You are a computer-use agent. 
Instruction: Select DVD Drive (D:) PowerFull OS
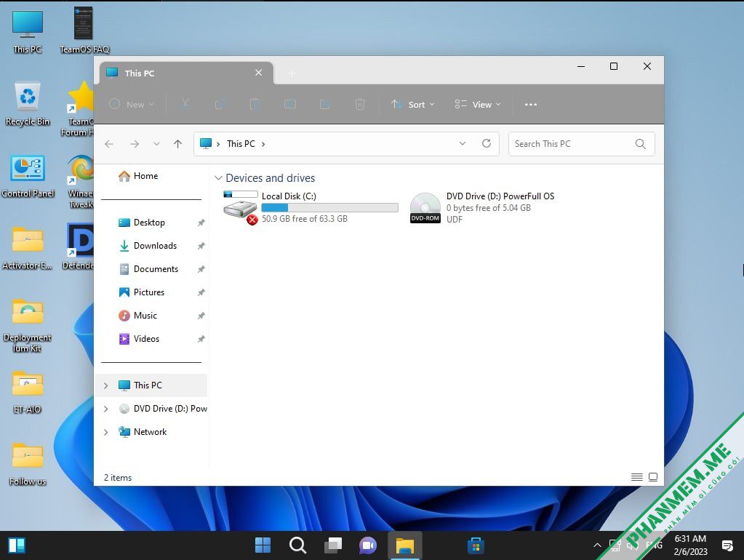[x=482, y=207]
